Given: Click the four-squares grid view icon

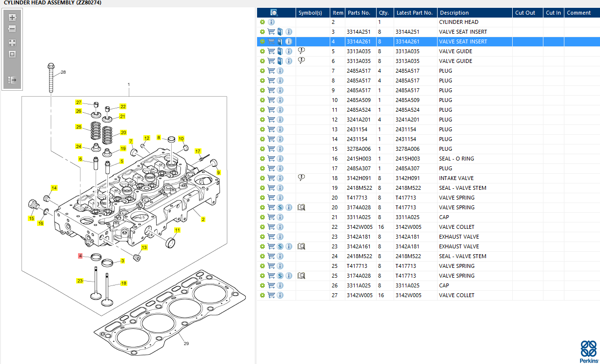Looking at the screenshot, I should [13, 42].
